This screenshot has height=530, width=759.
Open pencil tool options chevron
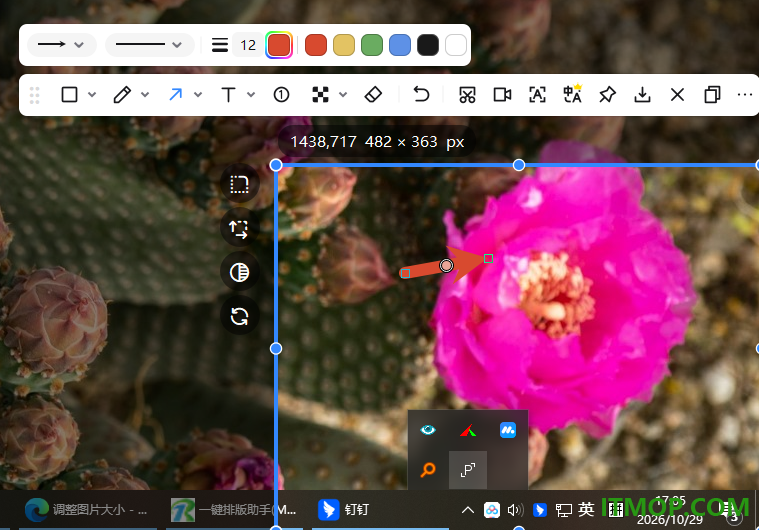pos(145,95)
